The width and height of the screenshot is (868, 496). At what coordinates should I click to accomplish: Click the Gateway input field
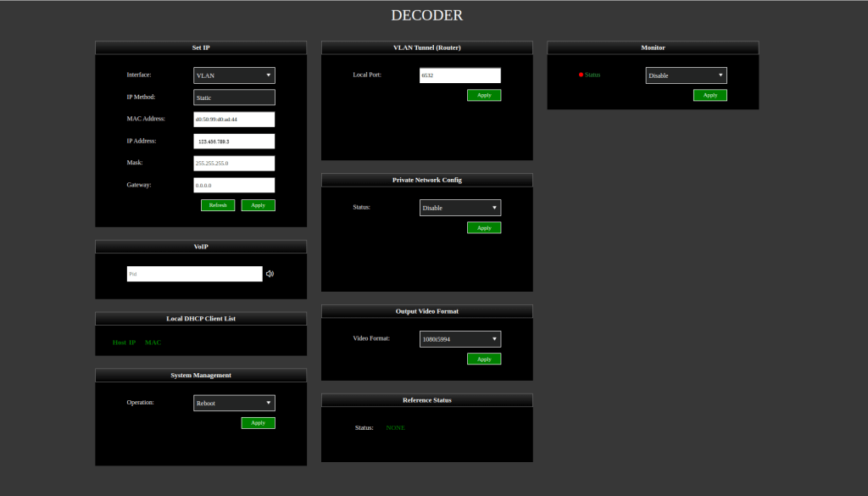[234, 185]
